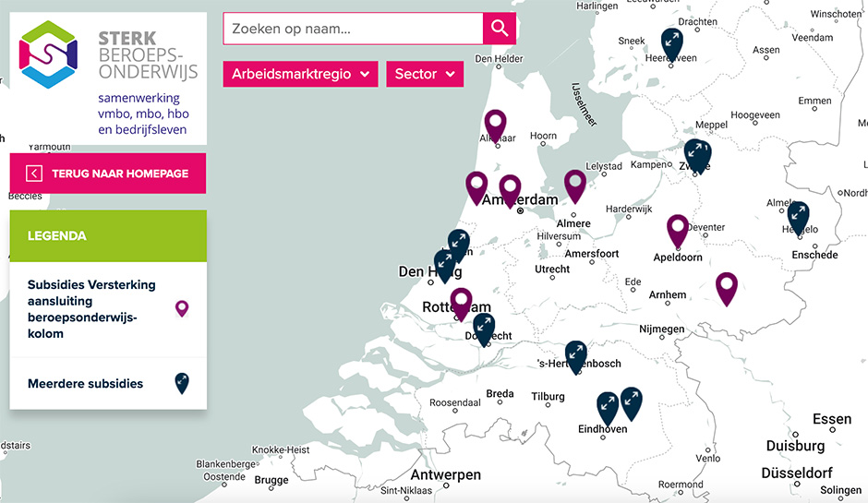This screenshot has height=503, width=868.
Task: Click the dark marker near Dordrecht
Action: tap(484, 327)
